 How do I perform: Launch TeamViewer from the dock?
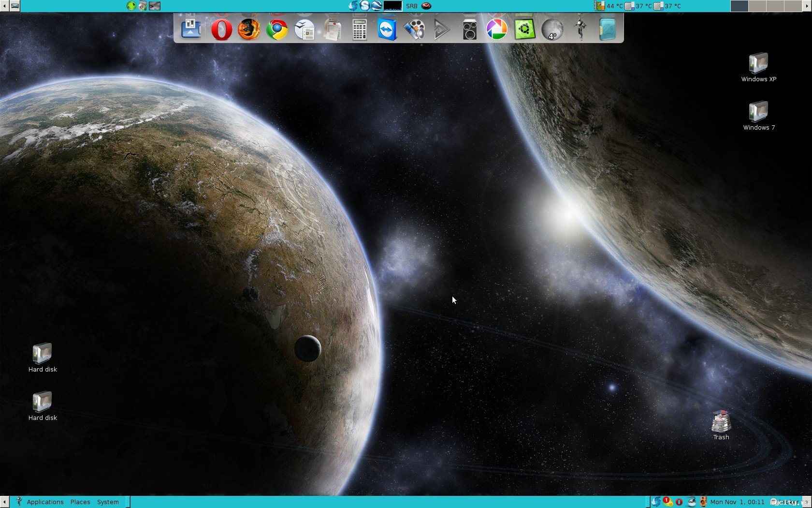tap(387, 30)
